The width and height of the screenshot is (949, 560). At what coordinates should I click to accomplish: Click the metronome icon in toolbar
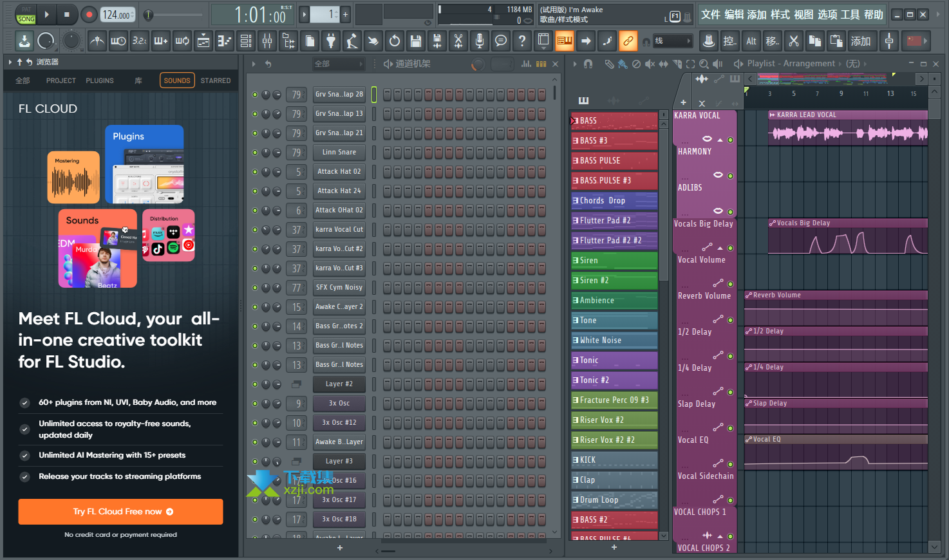coord(97,41)
